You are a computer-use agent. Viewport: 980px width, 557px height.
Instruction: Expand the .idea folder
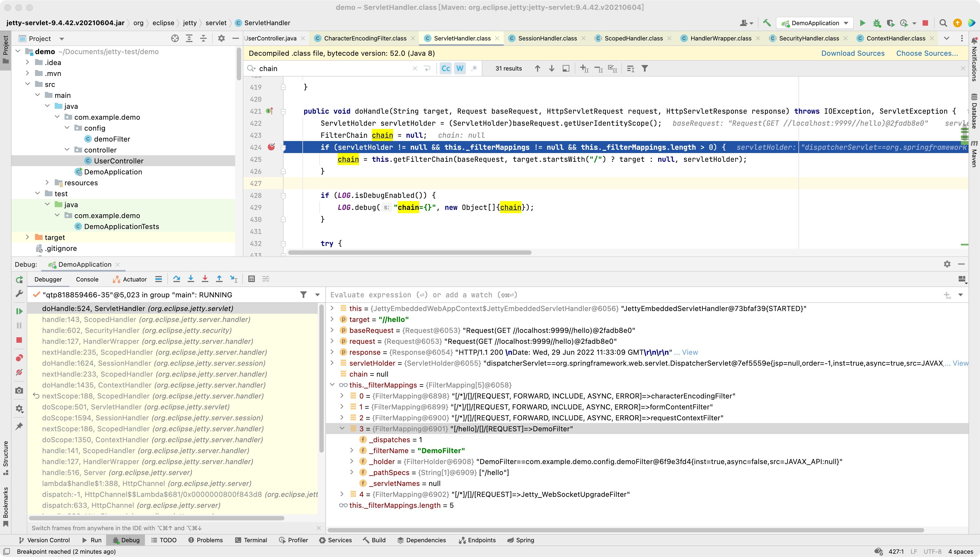point(28,62)
